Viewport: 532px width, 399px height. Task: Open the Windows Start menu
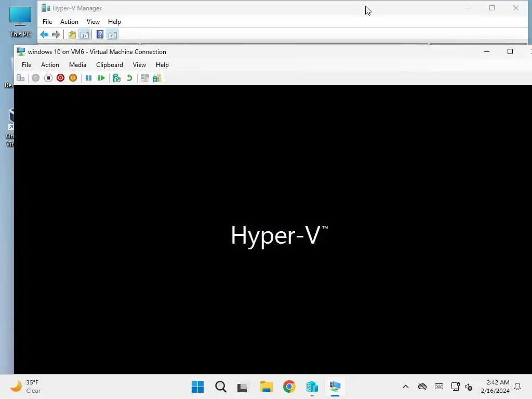198,387
